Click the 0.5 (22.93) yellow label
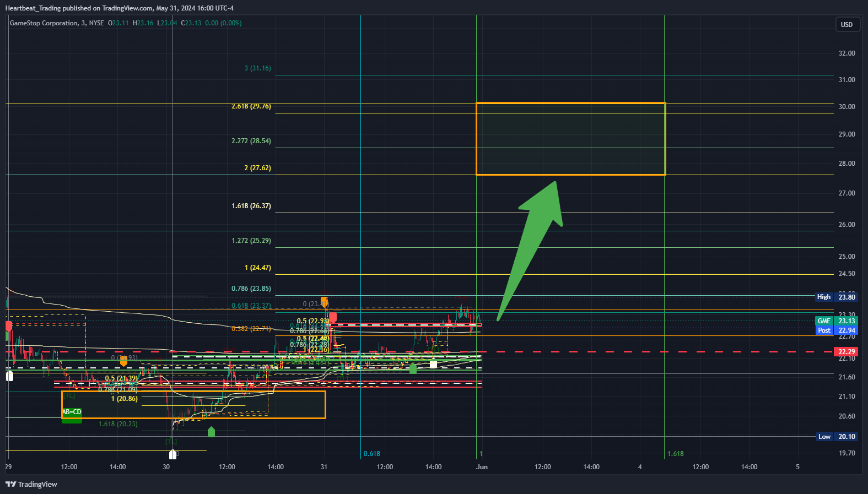 tap(312, 321)
